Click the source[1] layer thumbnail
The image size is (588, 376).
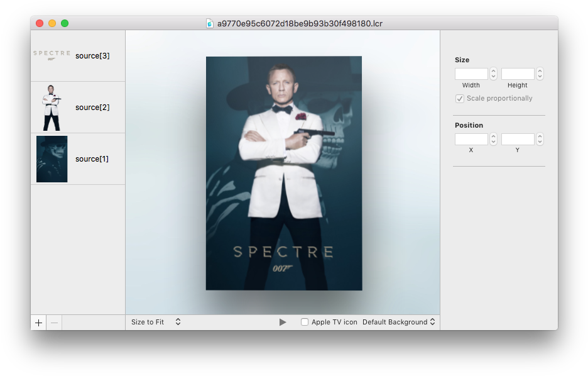(x=52, y=158)
